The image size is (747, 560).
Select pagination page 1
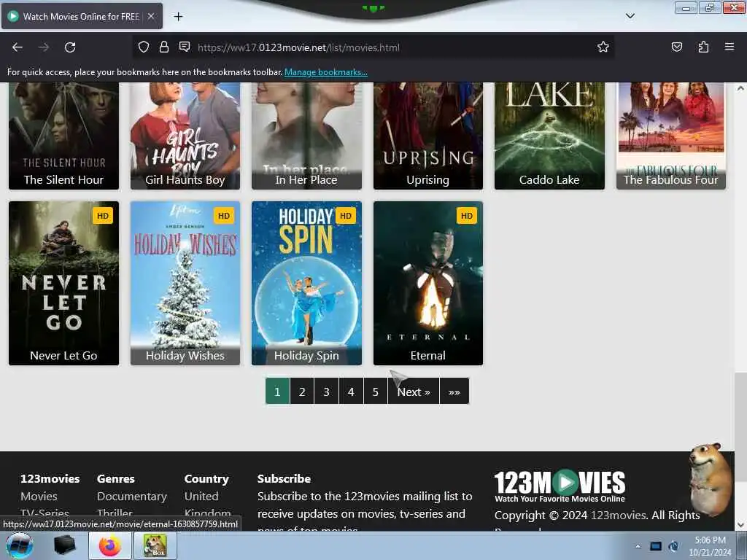277,392
